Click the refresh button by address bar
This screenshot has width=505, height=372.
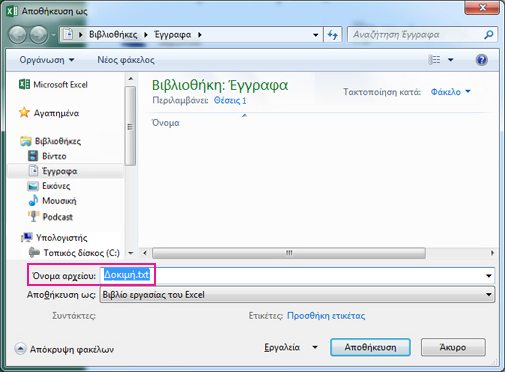coord(333,35)
